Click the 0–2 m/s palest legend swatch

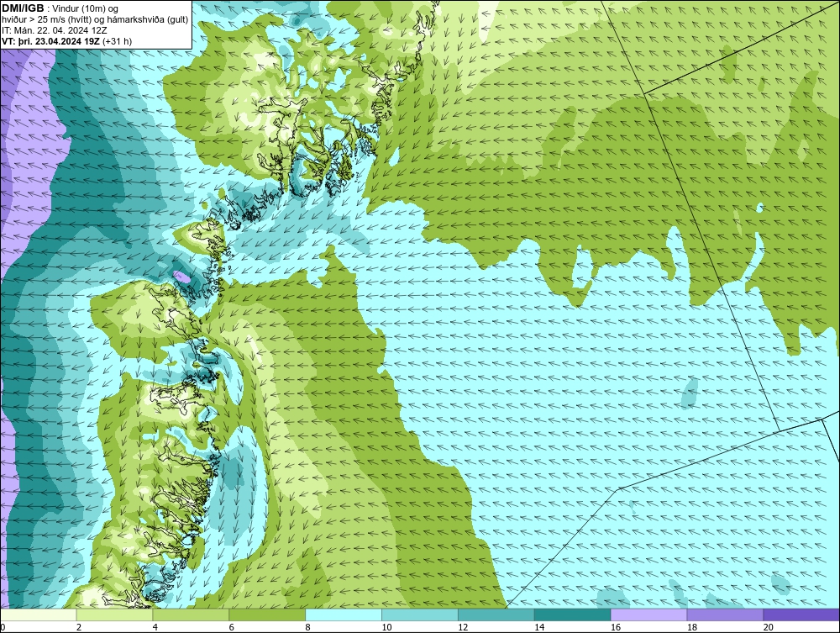[39, 615]
